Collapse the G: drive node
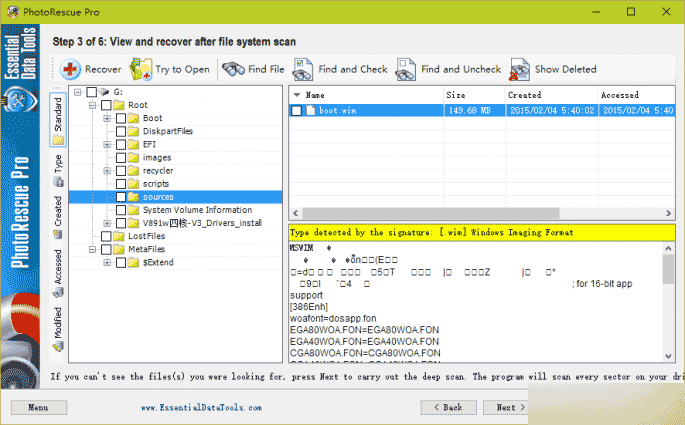This screenshot has height=425, width=685. tap(78, 92)
